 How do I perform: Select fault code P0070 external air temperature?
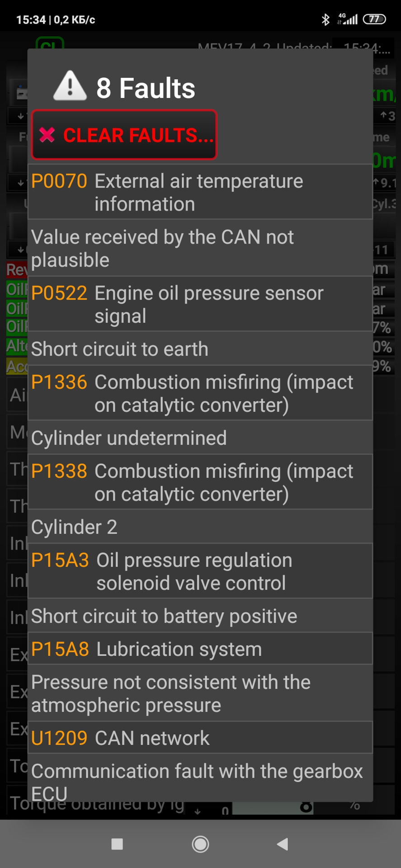coord(200,192)
